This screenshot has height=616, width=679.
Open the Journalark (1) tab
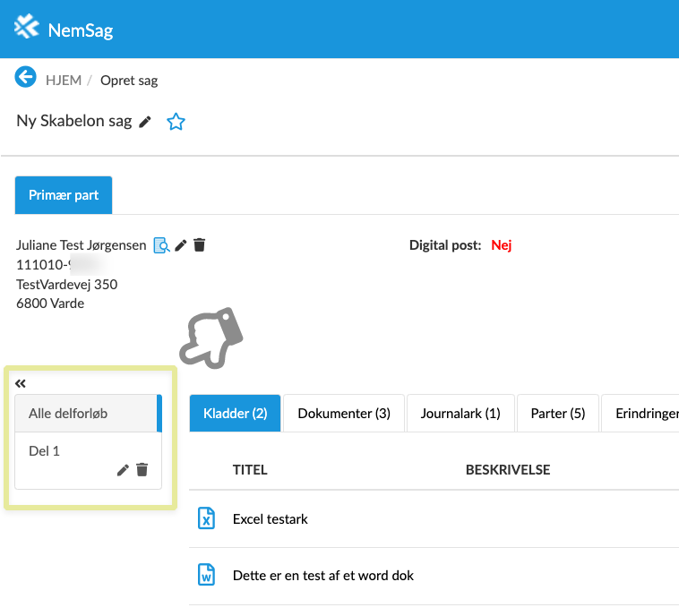point(460,414)
